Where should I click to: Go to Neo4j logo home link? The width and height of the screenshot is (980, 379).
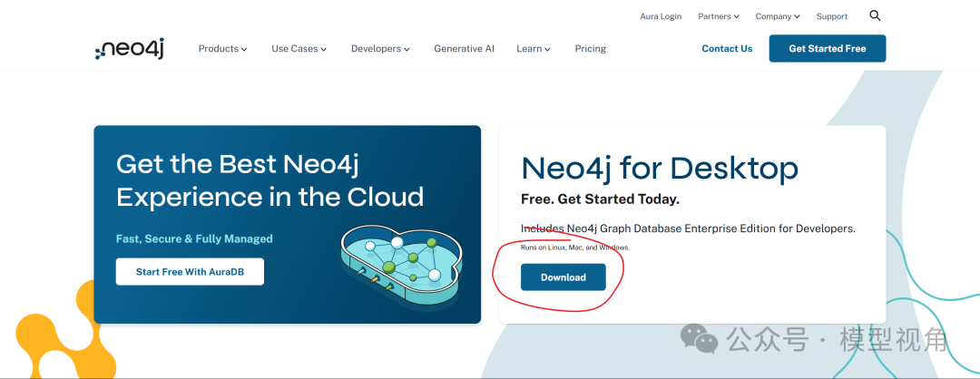tap(130, 49)
